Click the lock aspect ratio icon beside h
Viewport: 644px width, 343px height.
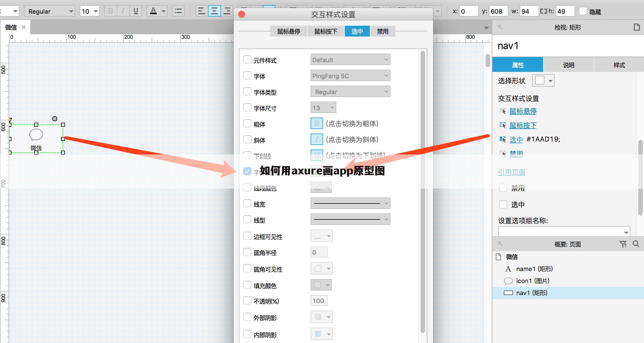pyautogui.click(x=543, y=11)
